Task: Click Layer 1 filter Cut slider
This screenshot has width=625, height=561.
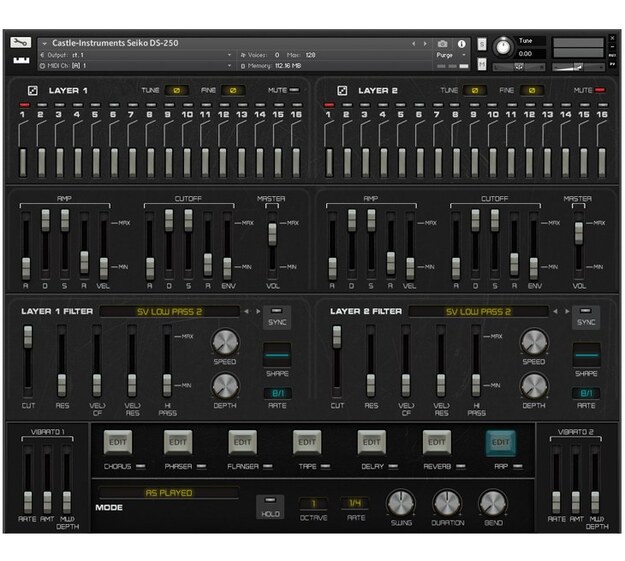Action: [28, 337]
